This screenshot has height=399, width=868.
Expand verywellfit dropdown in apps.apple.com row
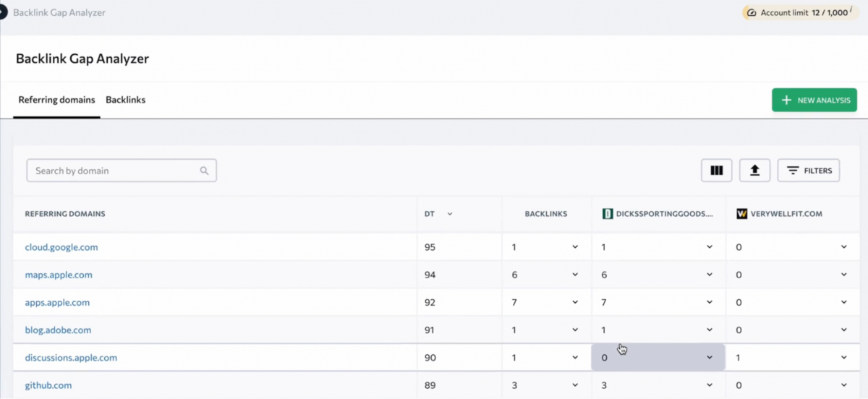pos(844,302)
